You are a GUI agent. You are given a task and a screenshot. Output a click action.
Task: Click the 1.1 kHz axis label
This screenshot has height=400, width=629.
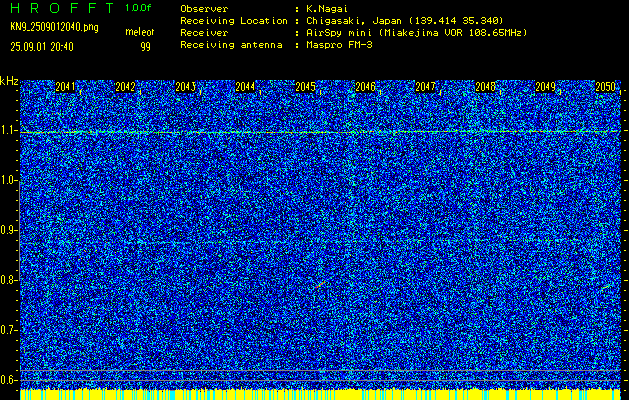tap(8, 130)
